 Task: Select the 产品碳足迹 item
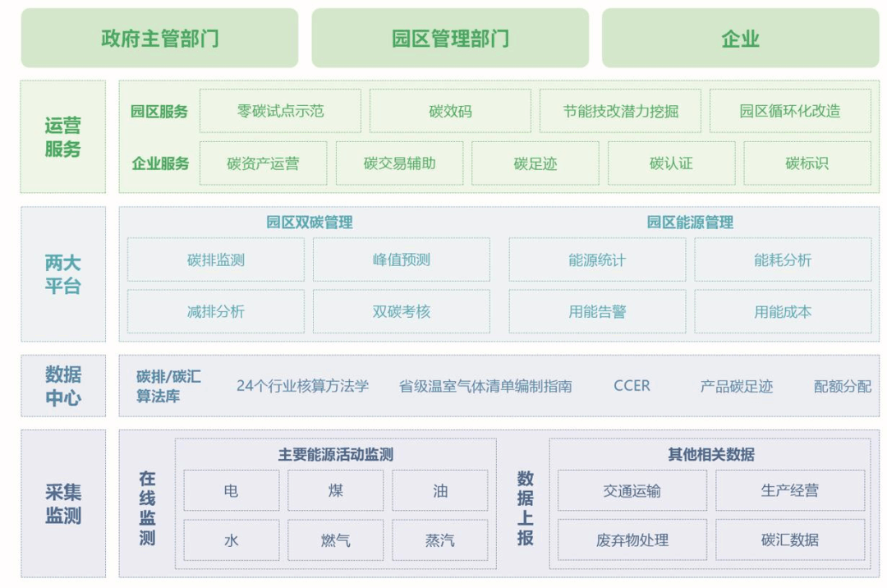[737, 386]
